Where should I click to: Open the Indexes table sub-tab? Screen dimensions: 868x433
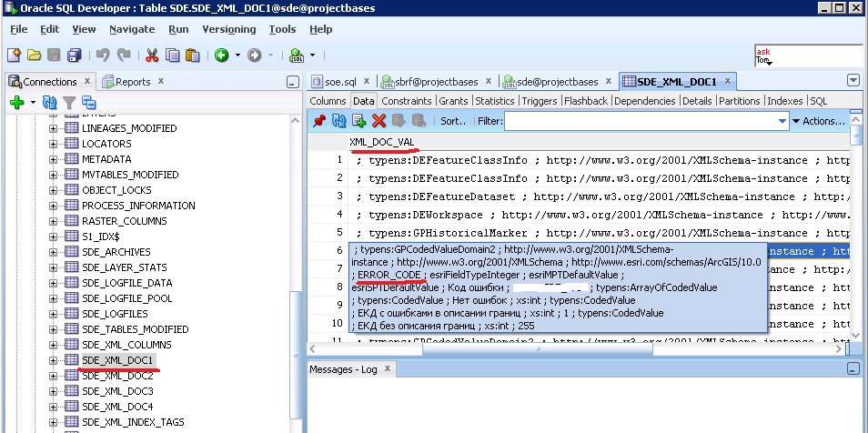tap(785, 101)
